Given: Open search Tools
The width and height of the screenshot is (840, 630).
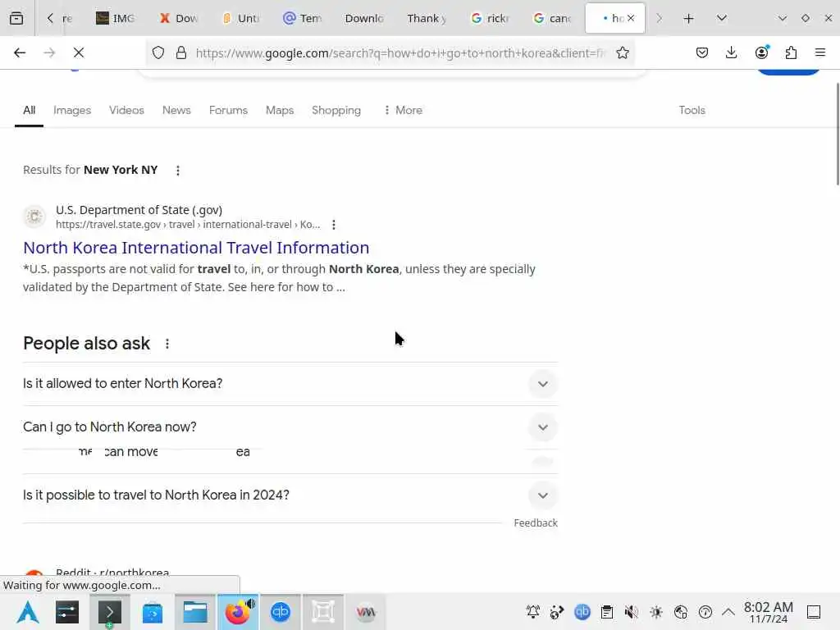Looking at the screenshot, I should point(692,111).
